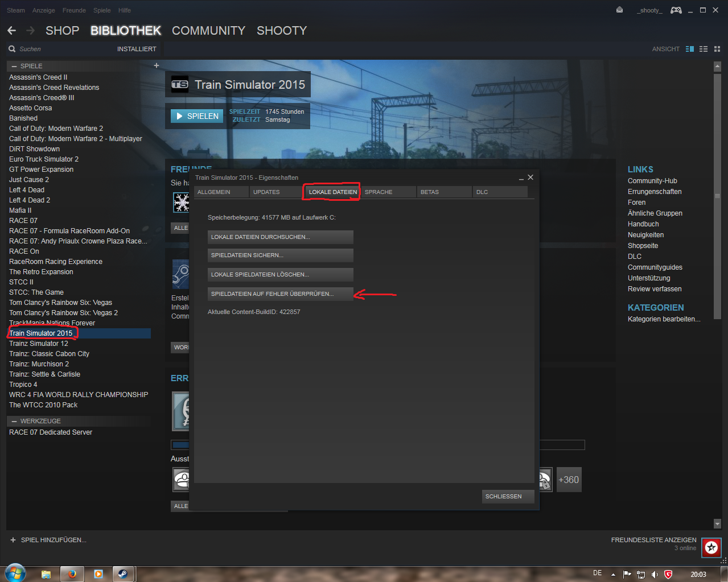Click the game page vertical scrollbar
This screenshot has height=582, width=728.
(717, 195)
